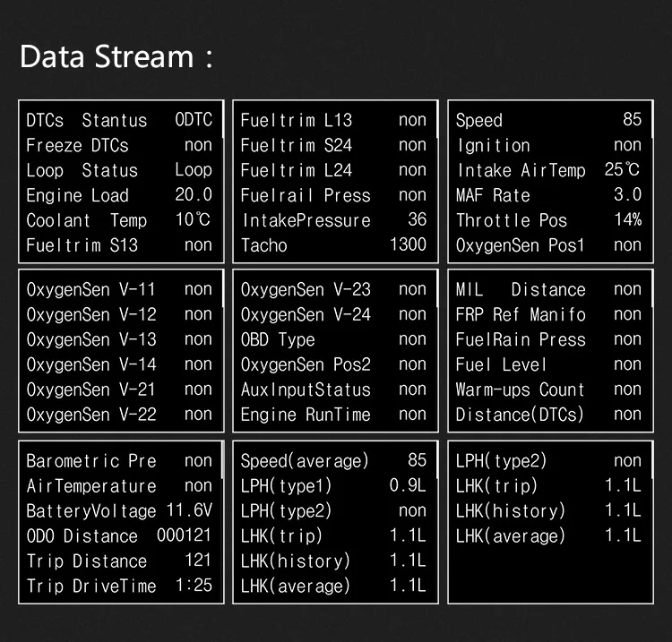Select the Fuel Level row
This screenshot has height=642, width=672.
tap(548, 364)
